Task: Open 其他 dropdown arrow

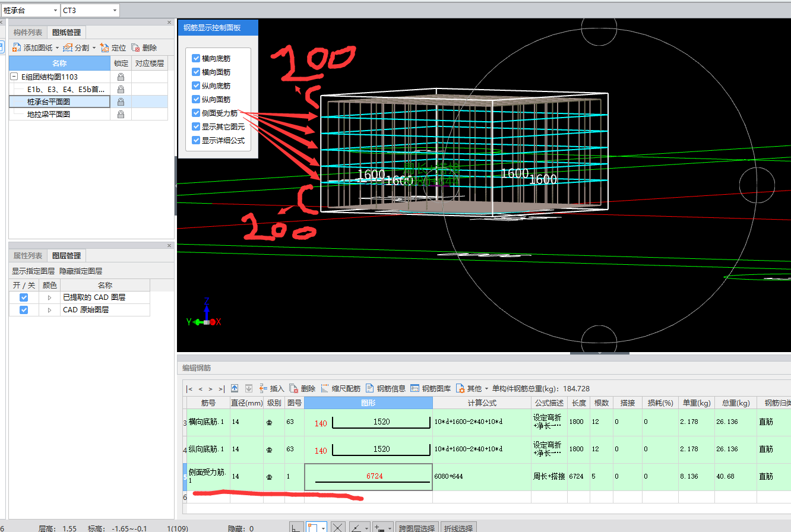Action: 486,389
